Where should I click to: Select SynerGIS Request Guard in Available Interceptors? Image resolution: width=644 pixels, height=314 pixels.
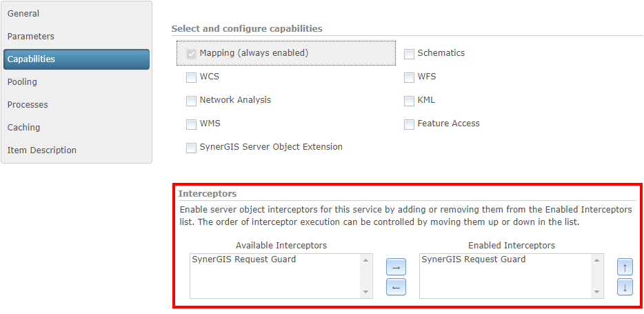point(244,260)
